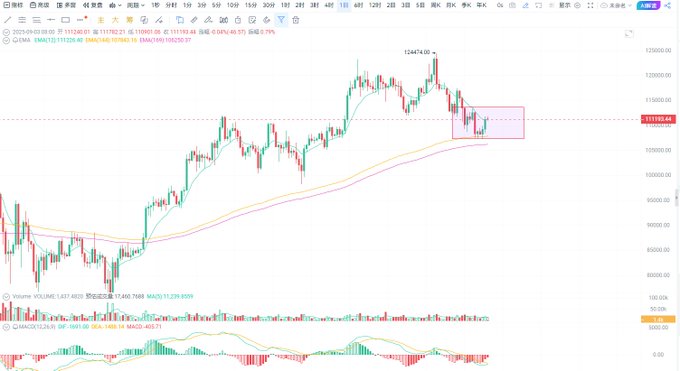
Task: Switch to the 1秒 timeframe
Action: click(155, 5)
